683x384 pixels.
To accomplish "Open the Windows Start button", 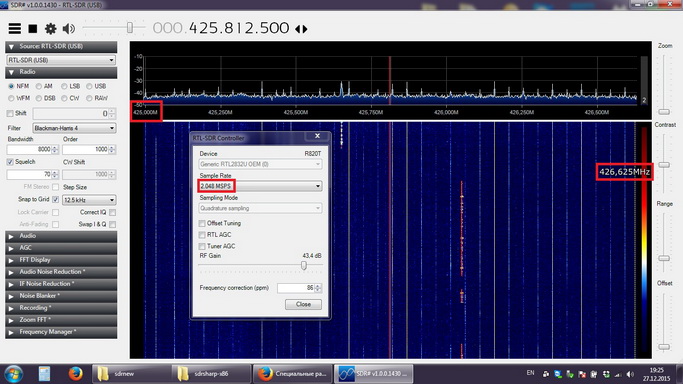I will click(x=14, y=374).
